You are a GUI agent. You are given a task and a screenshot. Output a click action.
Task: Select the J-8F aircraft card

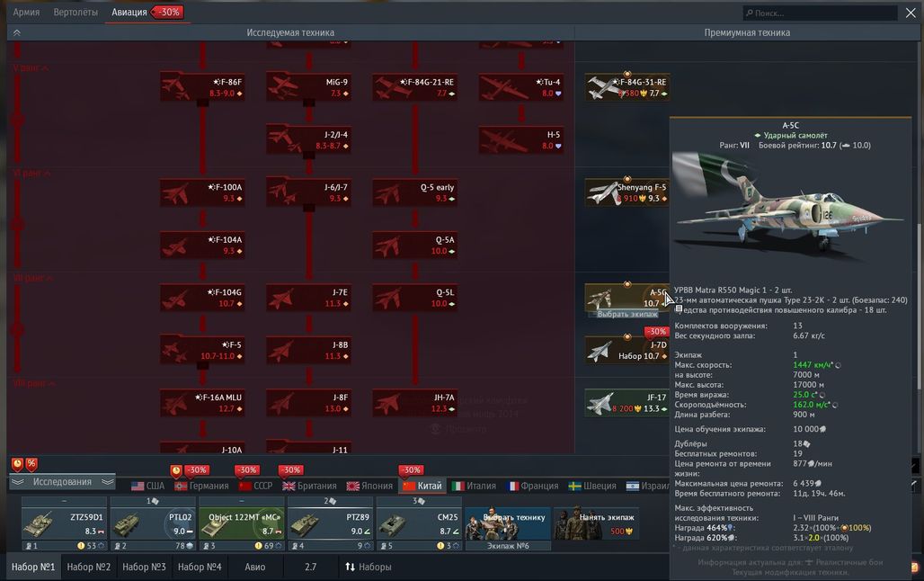coord(308,402)
